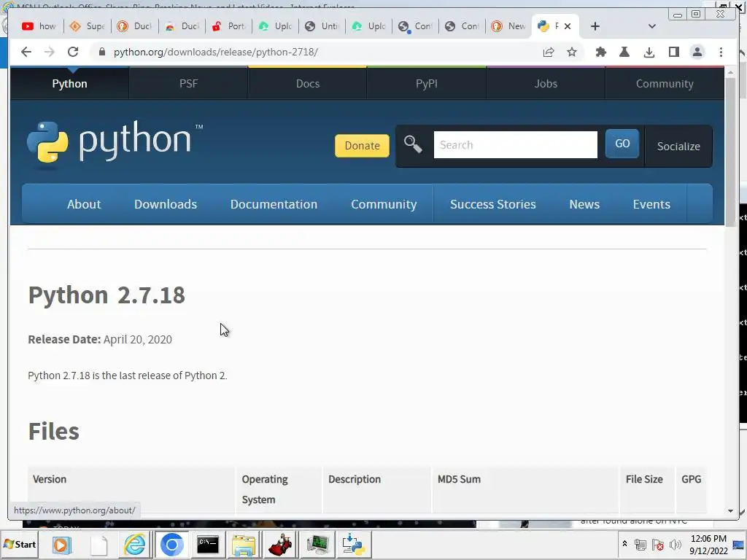Screen dimensions: 747x560
Task: Bookmark this page with star
Action: pyautogui.click(x=572, y=52)
